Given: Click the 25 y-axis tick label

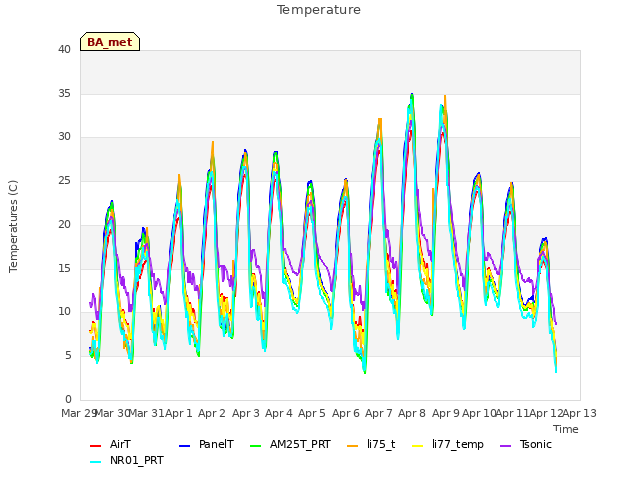Looking at the screenshot, I should point(64,180).
